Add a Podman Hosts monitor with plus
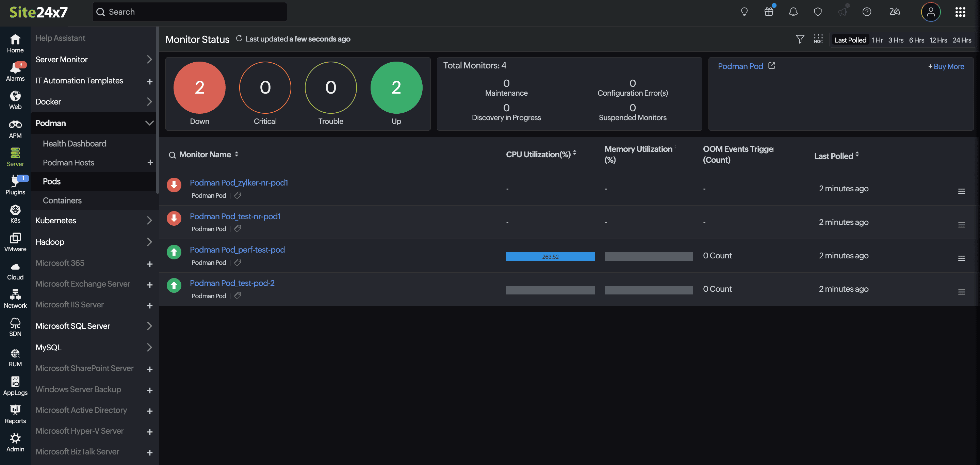Image resolution: width=980 pixels, height=465 pixels. pyautogui.click(x=150, y=162)
